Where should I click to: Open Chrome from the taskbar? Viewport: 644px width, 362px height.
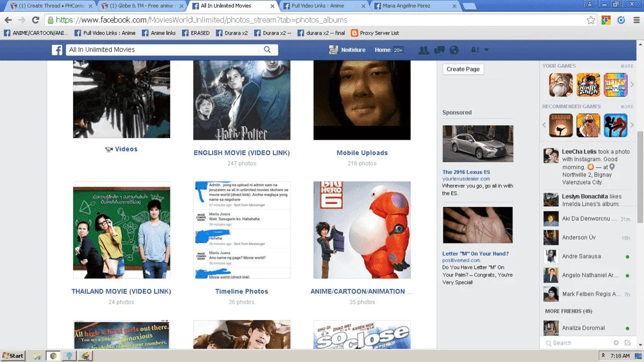tap(53, 356)
